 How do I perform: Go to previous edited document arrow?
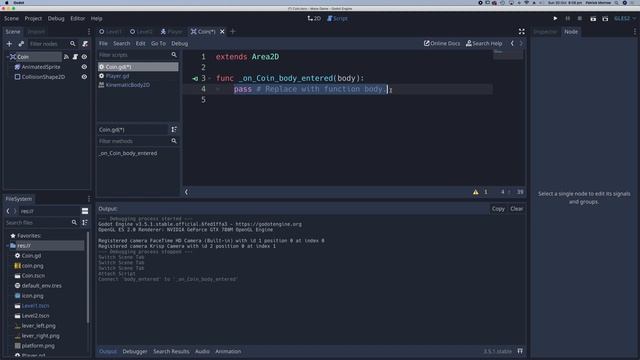[512, 43]
